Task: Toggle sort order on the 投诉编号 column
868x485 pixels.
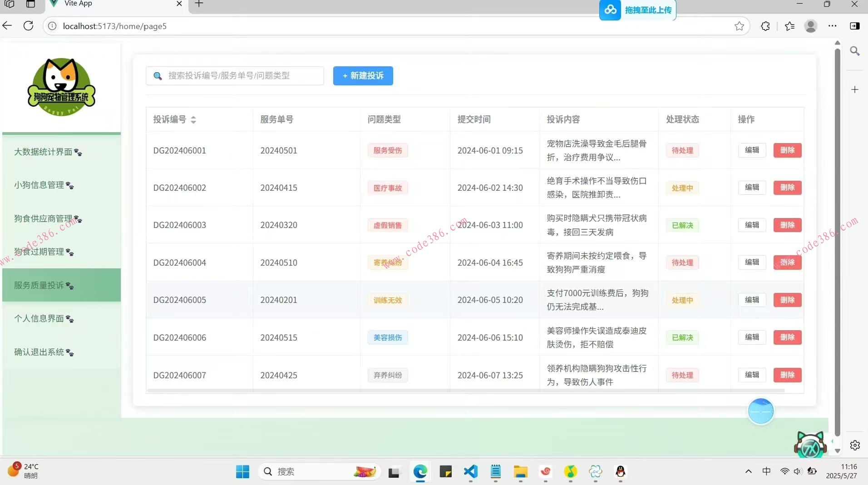Action: tap(193, 120)
